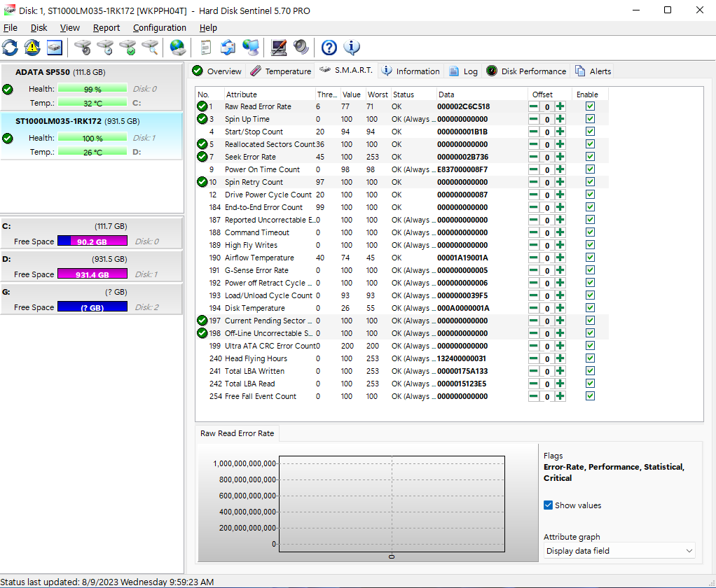The height and width of the screenshot is (588, 716).
Task: Click the blue question mark help icon
Action: pyautogui.click(x=329, y=48)
